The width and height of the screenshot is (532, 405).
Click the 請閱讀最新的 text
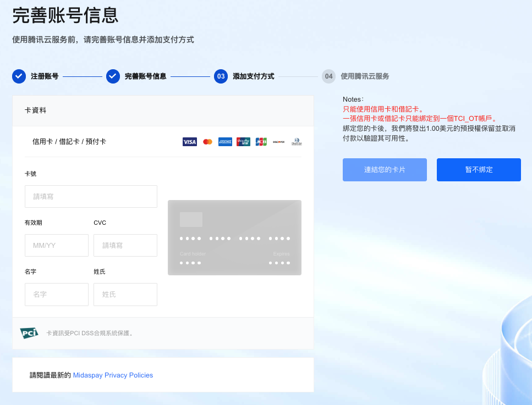(50, 375)
